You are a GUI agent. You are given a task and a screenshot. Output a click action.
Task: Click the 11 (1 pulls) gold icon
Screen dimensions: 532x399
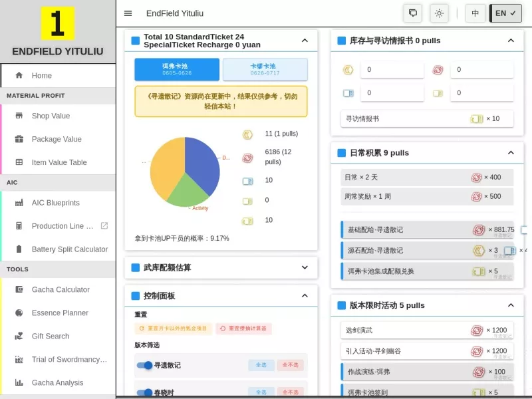[247, 134]
